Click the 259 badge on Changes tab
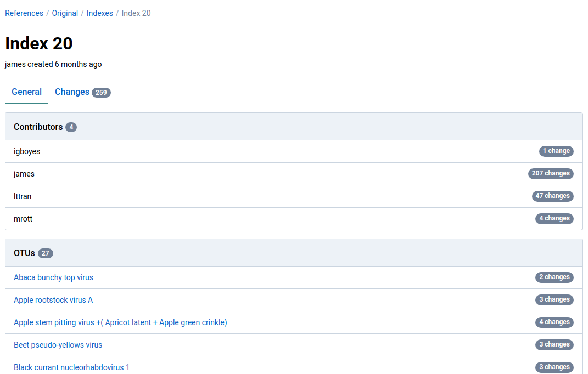588x374 pixels. pos(101,93)
